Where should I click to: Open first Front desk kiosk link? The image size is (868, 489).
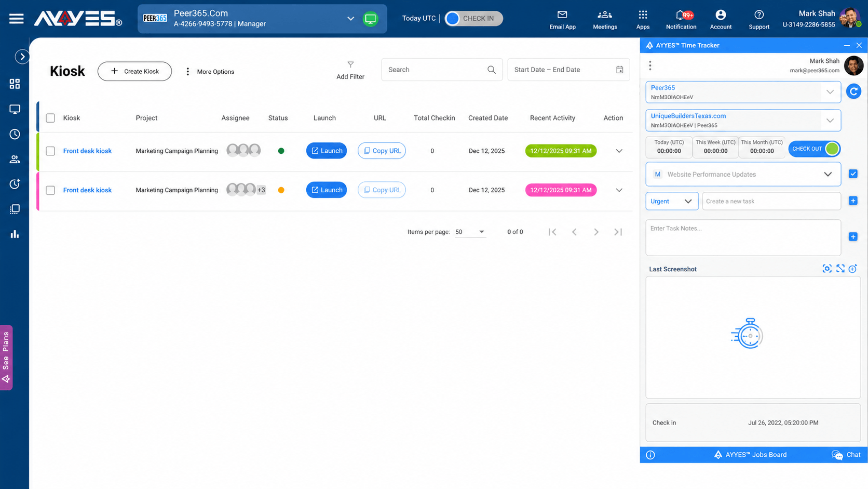click(x=87, y=151)
